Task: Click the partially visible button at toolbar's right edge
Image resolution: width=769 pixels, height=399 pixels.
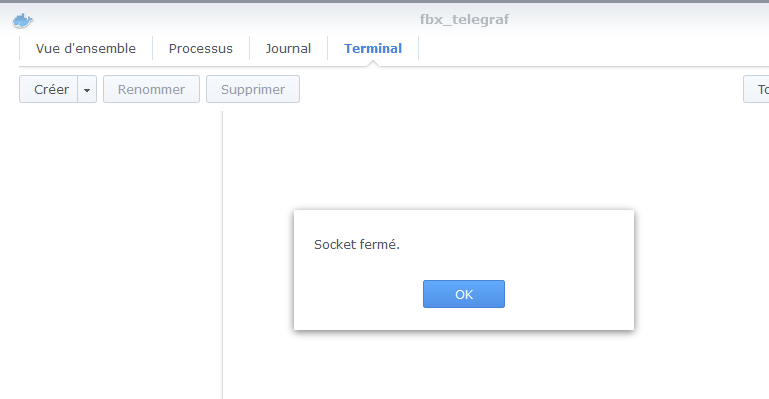Action: [x=756, y=89]
